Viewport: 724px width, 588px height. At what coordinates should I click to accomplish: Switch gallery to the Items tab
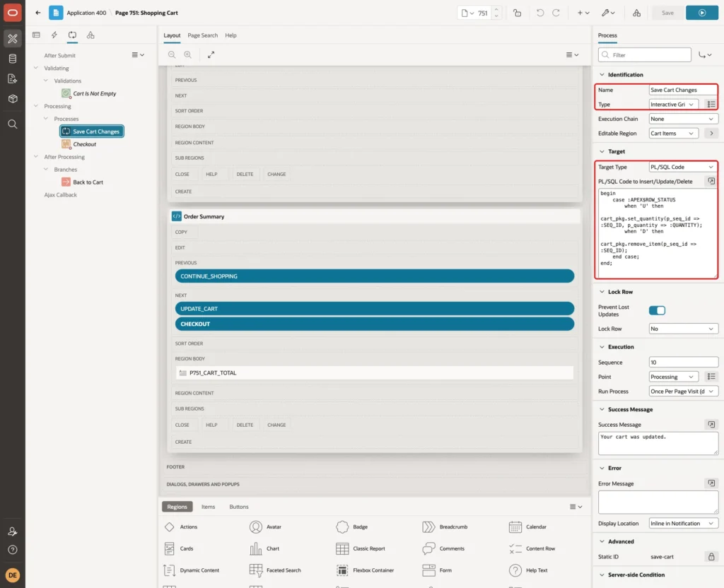pyautogui.click(x=209, y=507)
